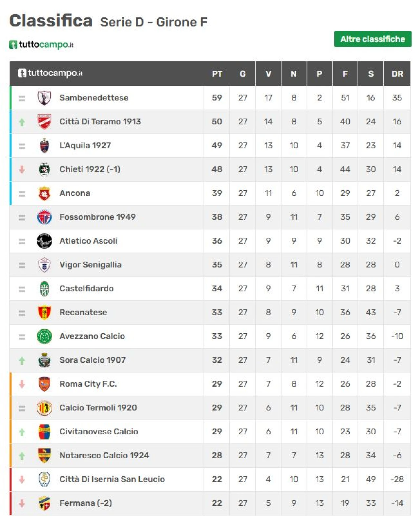Click the Avezzano Calcio green crest
Image resolution: width=420 pixels, height=522 pixels.
[x=44, y=337]
